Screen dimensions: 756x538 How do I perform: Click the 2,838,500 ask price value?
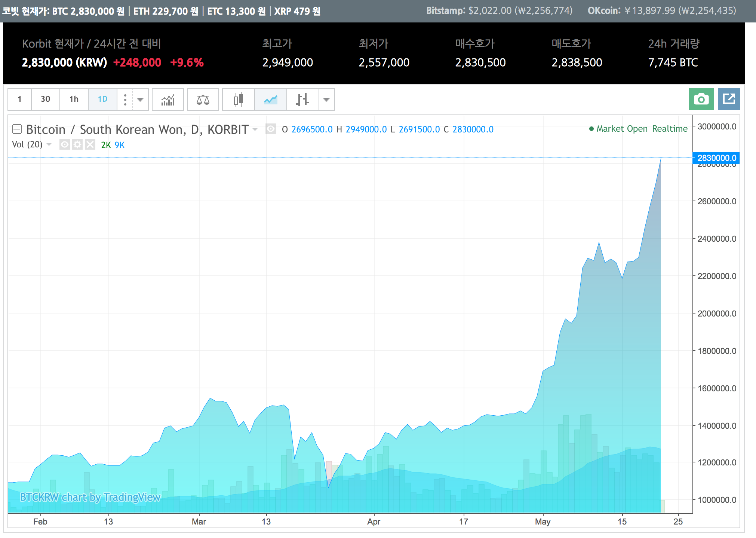[577, 62]
